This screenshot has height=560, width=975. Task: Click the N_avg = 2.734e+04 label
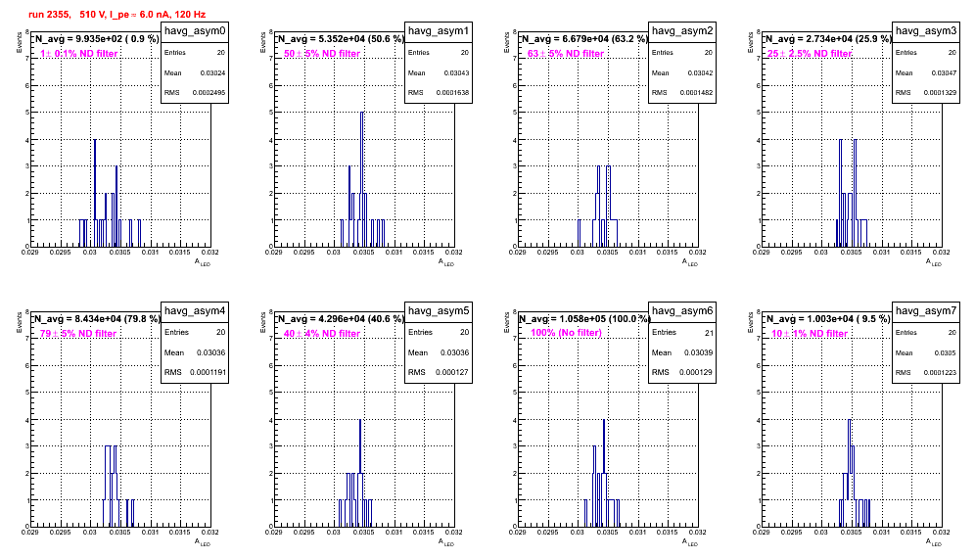[x=827, y=39]
